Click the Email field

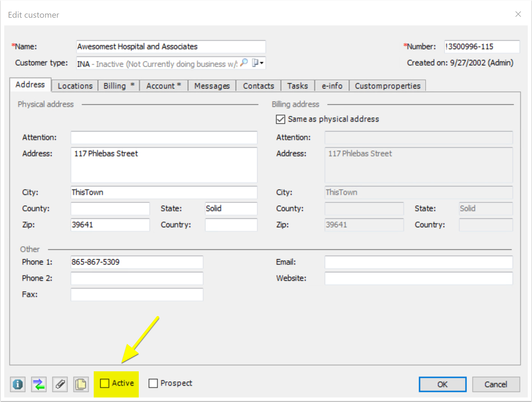pos(419,262)
